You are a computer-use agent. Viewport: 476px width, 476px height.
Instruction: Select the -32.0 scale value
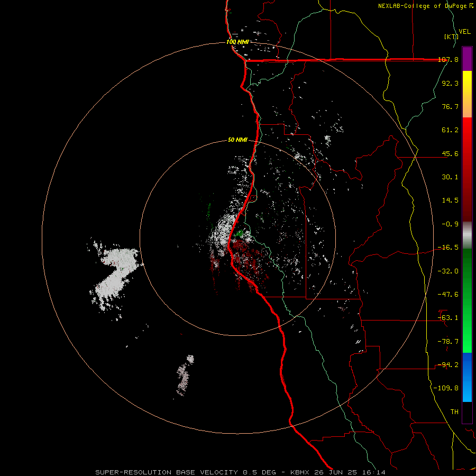click(448, 271)
